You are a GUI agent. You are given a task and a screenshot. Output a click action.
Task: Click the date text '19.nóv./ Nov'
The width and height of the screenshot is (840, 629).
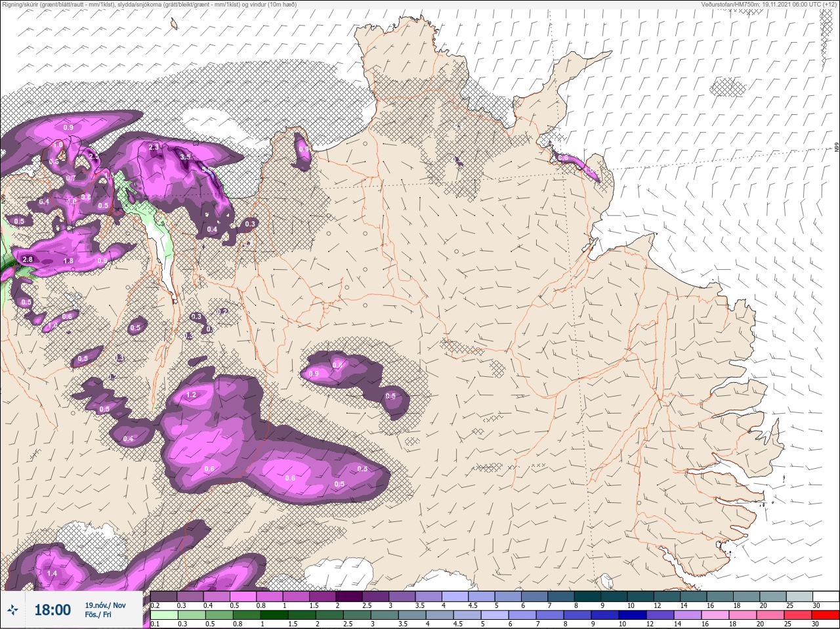coord(105,605)
